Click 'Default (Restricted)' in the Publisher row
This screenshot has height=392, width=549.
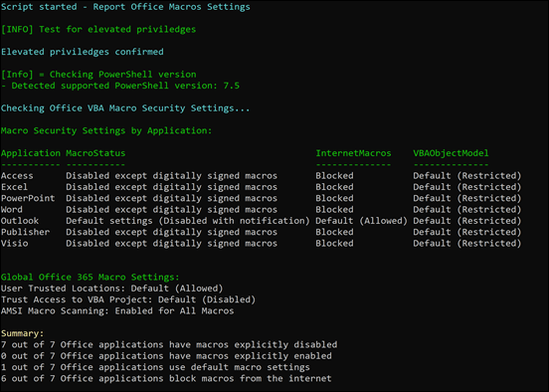(x=467, y=232)
